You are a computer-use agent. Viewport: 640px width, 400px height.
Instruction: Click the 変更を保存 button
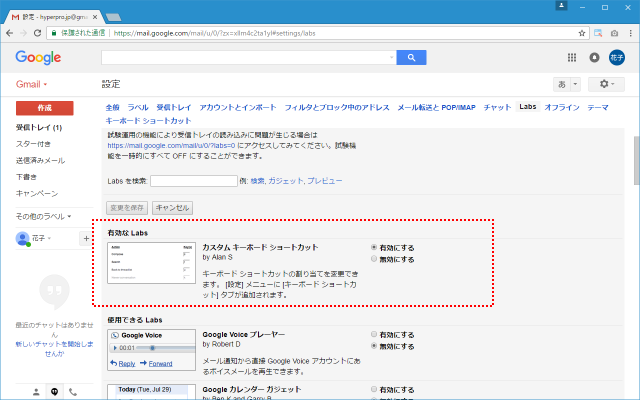127,208
